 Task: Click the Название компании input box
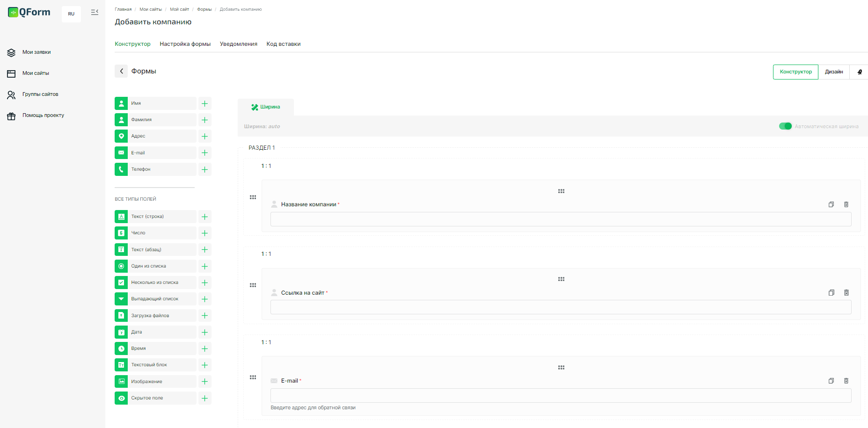(x=561, y=219)
